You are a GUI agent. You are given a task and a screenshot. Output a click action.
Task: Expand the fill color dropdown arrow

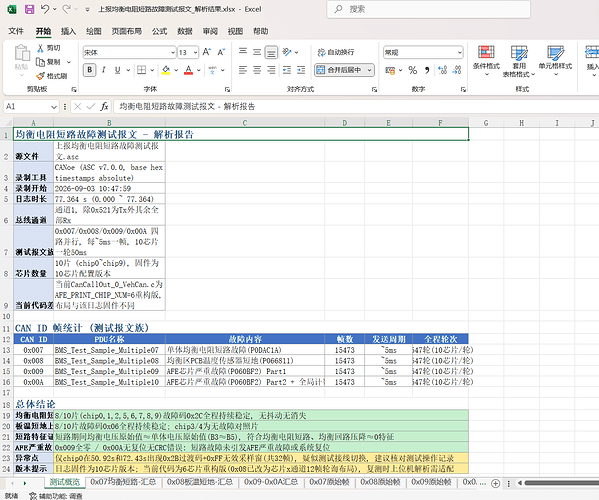tap(176, 70)
